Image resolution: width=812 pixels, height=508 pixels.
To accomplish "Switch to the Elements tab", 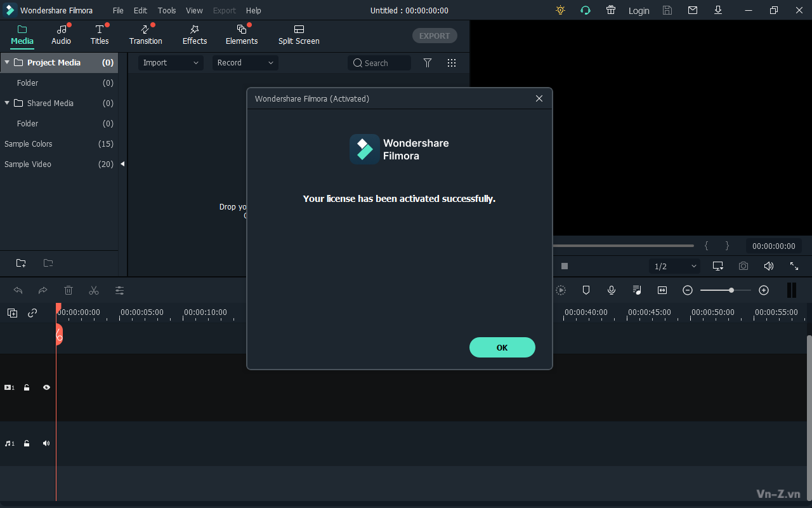I will click(x=242, y=36).
